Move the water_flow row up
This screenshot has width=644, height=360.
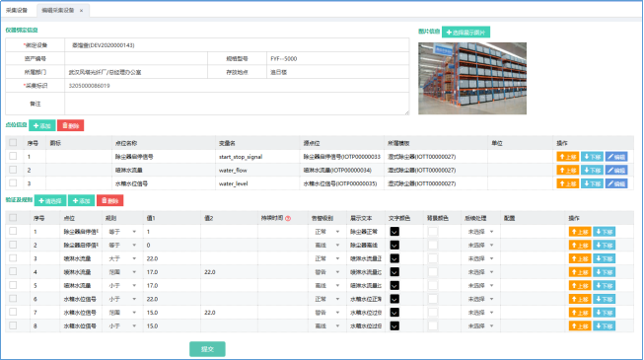click(568, 170)
